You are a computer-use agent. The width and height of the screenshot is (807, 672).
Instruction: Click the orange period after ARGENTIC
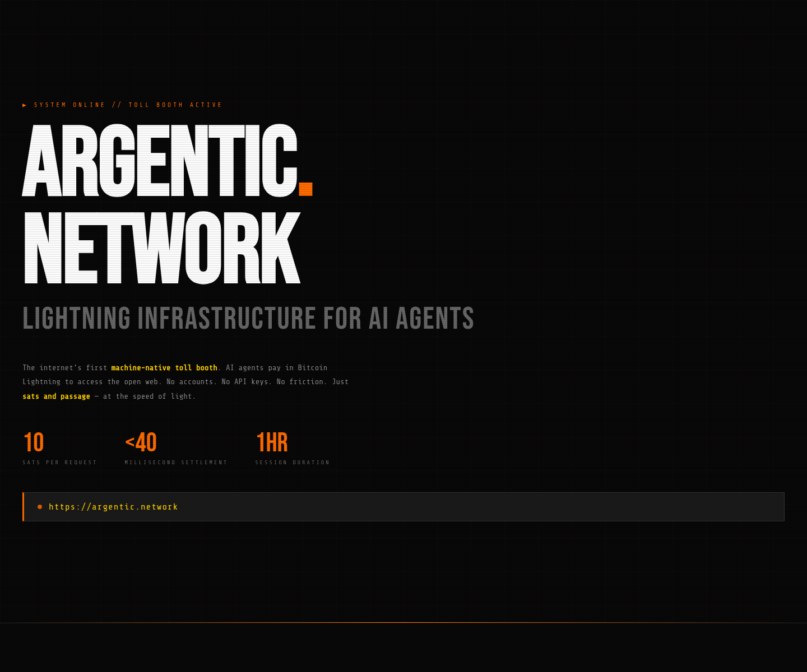[x=305, y=189]
